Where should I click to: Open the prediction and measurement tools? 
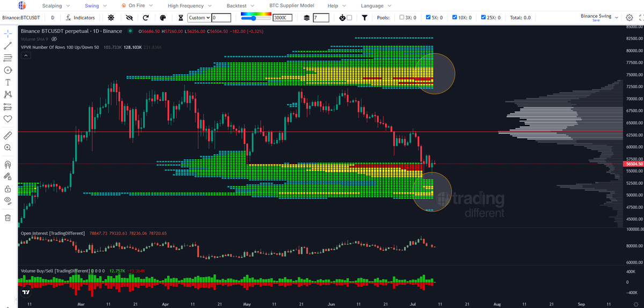pyautogui.click(x=8, y=106)
